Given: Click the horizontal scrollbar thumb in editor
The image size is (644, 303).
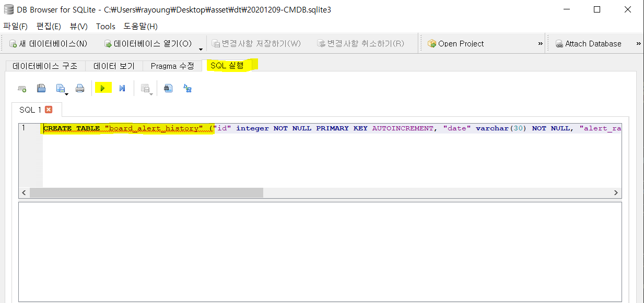Looking at the screenshot, I should (146, 192).
